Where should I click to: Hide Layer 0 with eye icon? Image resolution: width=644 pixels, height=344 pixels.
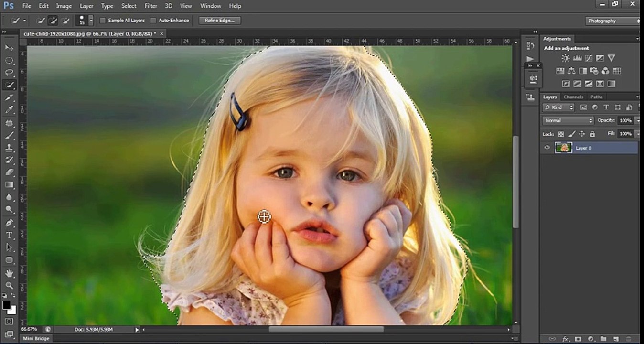[547, 148]
